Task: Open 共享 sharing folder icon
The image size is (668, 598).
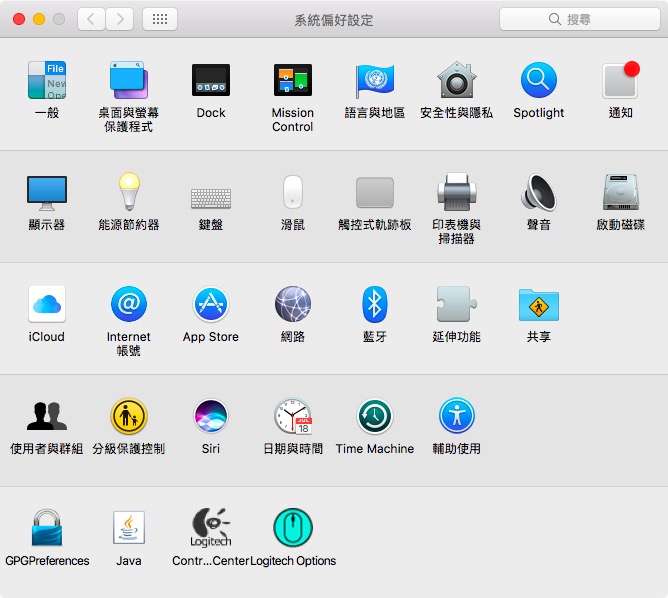Action: pos(538,305)
